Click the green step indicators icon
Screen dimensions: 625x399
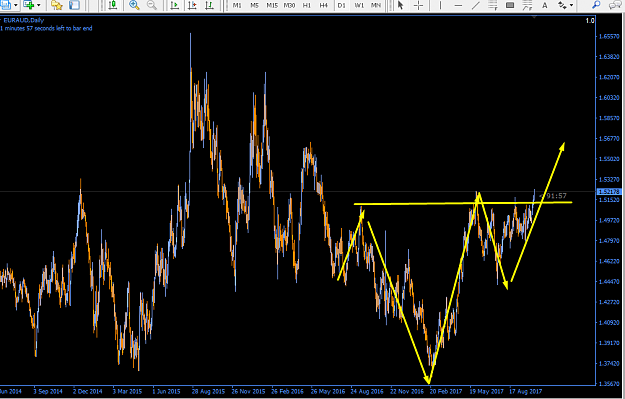pyautogui.click(x=209, y=5)
